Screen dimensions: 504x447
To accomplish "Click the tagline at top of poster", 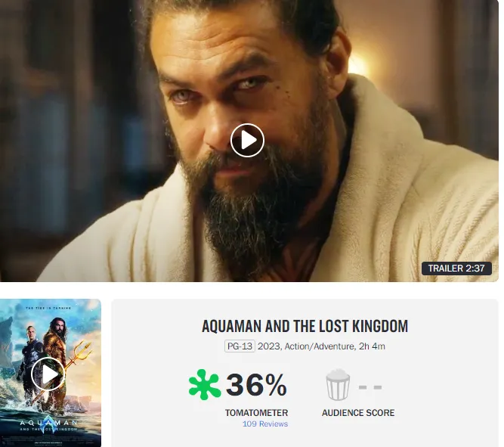I will coord(48,308).
